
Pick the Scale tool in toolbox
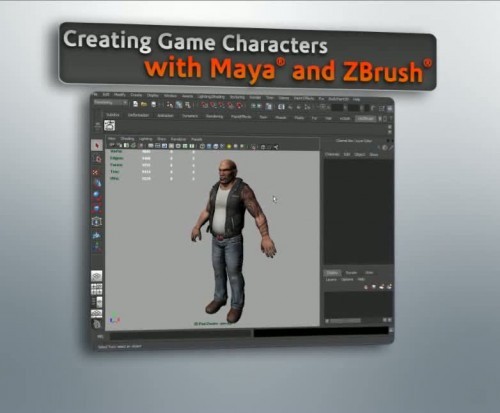coord(97,208)
